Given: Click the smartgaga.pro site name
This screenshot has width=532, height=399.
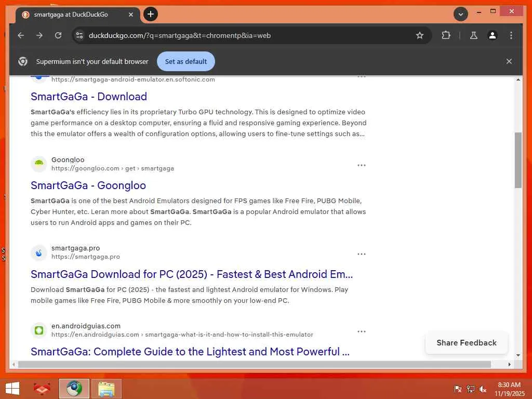Looking at the screenshot, I should pos(76,248).
